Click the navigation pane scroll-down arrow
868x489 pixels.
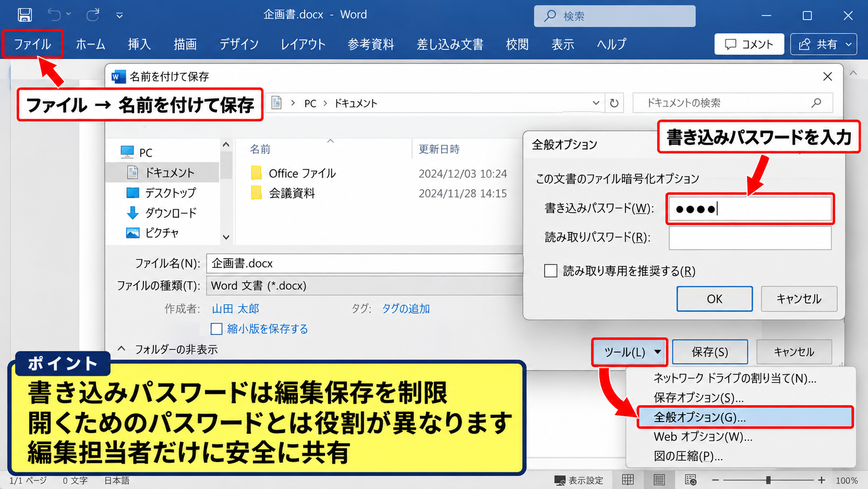tap(226, 237)
